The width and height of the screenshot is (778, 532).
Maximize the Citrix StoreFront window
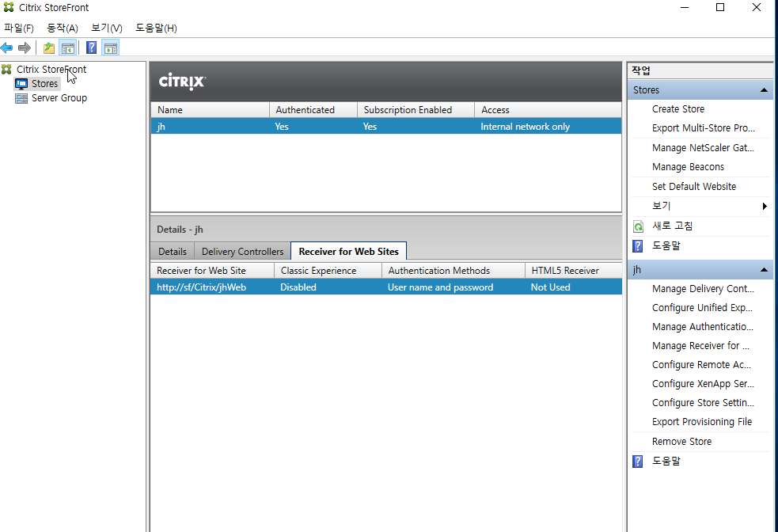coord(720,7)
